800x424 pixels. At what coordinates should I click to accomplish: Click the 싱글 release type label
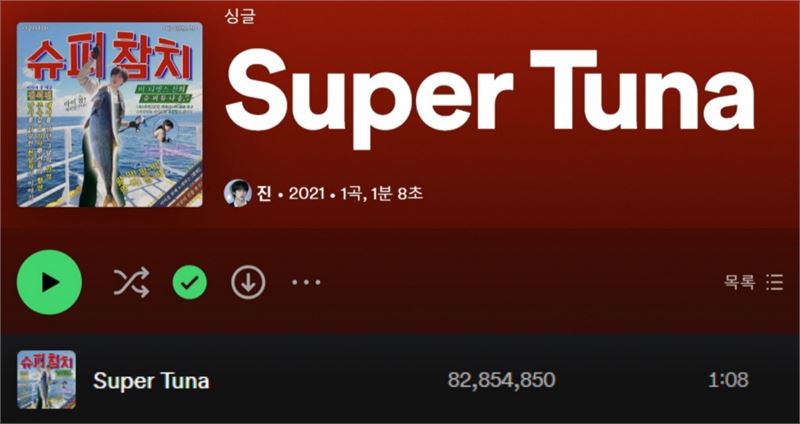click(239, 16)
